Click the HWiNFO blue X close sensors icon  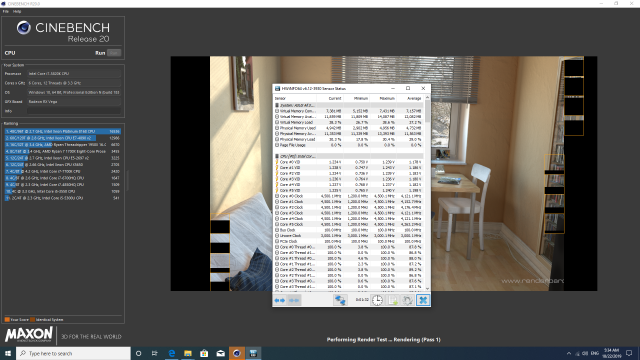point(423,300)
